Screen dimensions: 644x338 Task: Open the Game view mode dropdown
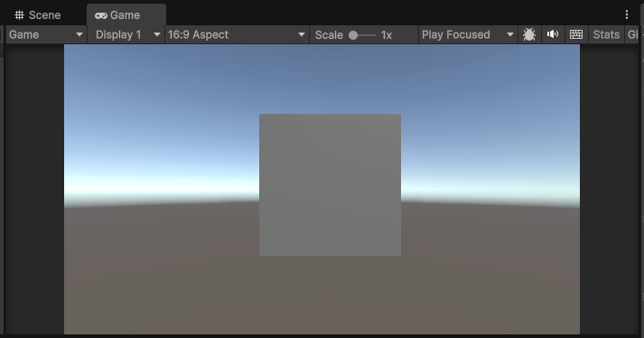46,34
